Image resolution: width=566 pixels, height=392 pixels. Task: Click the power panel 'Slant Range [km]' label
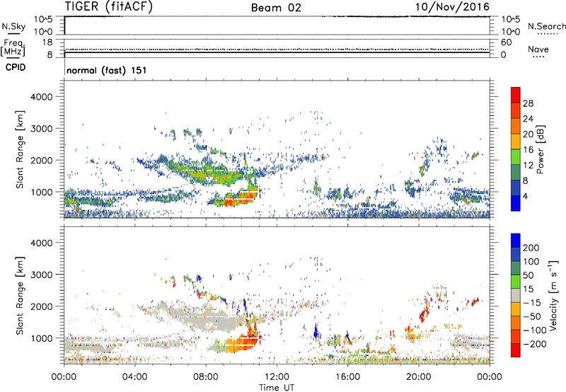pos(20,149)
